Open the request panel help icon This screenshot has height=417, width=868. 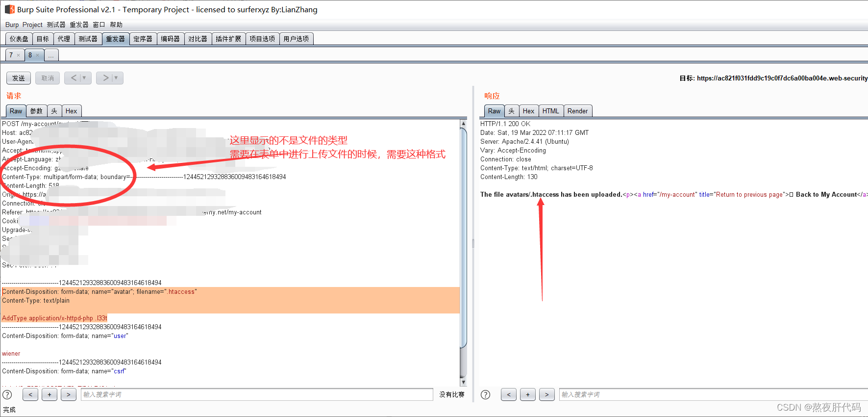(7, 394)
